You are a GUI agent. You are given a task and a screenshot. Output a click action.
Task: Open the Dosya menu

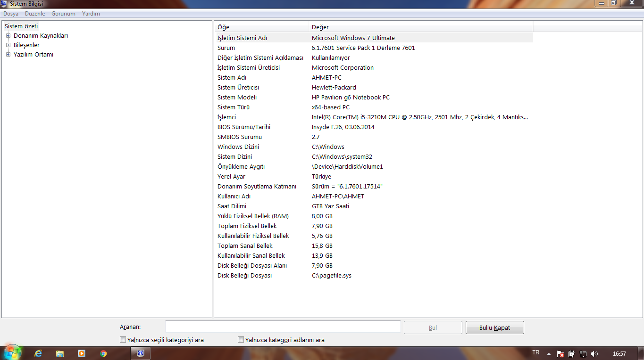(11, 14)
